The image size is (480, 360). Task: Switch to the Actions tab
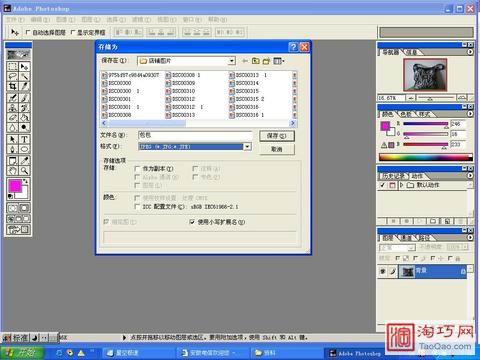coord(417,176)
